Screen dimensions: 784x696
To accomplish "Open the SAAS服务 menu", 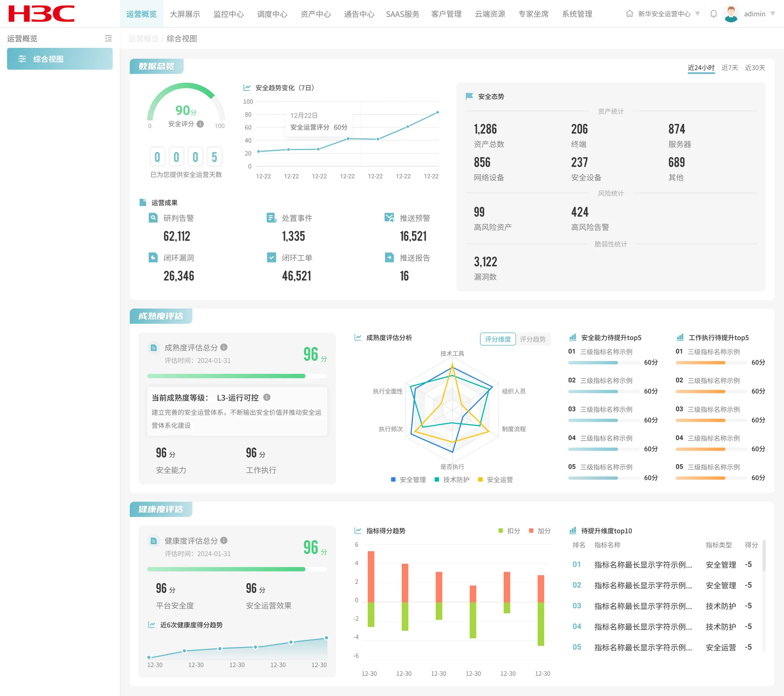I will [x=403, y=14].
